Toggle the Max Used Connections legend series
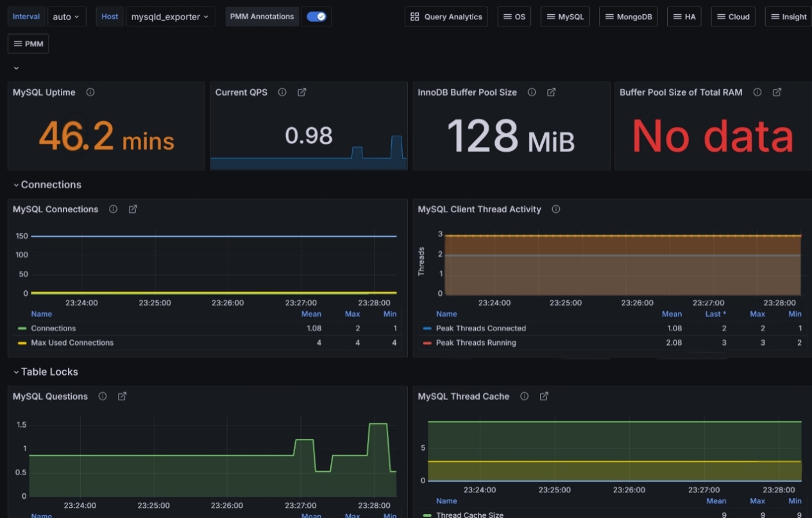Screen dimensions: 812x518 [x=72, y=343]
